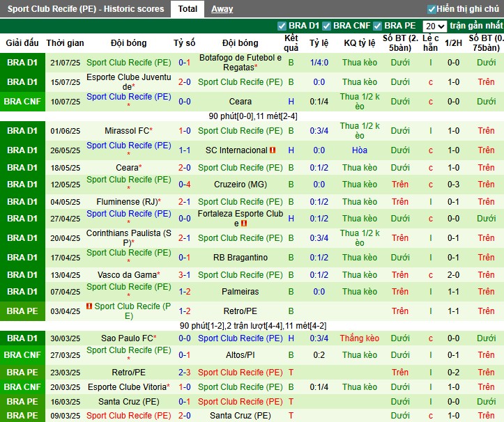
Task: Click the 2-0 score on 09/03/25
Action: point(185,416)
